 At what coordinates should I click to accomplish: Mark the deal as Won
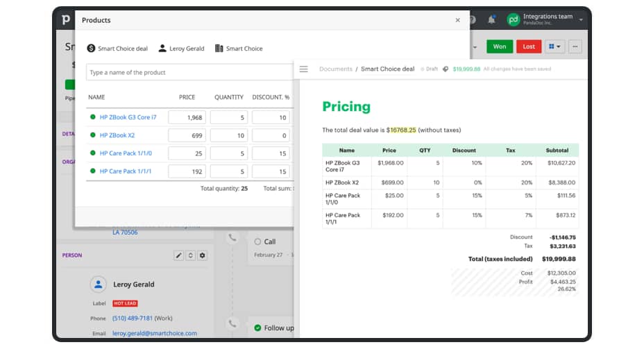500,46
